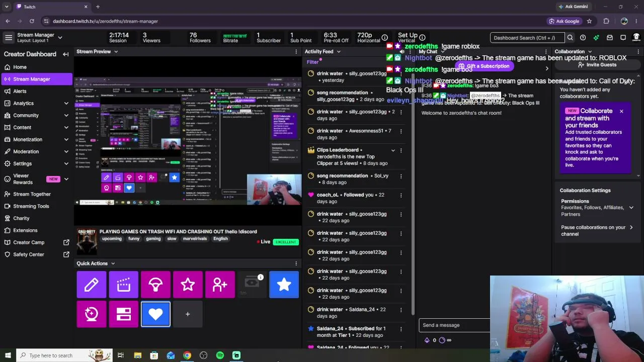Screen dimensions: 644x362
Task: Click the Invite Guests button
Action: pos(597,65)
